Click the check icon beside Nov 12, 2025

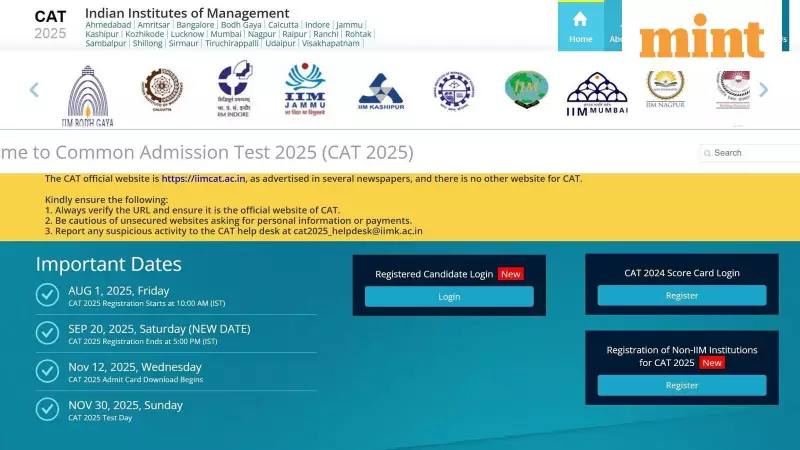click(47, 371)
